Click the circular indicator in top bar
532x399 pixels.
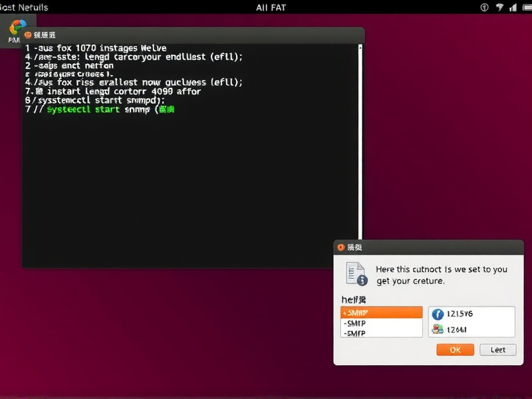[x=483, y=7]
